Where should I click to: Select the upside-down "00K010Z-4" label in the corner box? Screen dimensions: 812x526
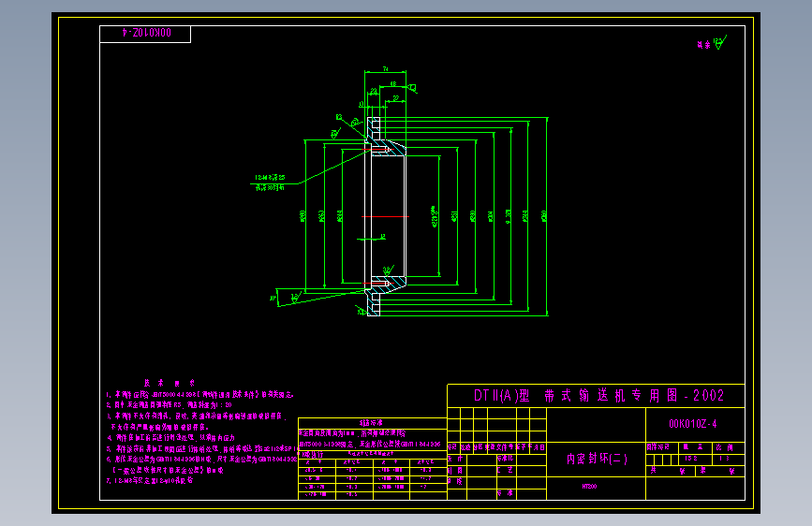(146, 33)
